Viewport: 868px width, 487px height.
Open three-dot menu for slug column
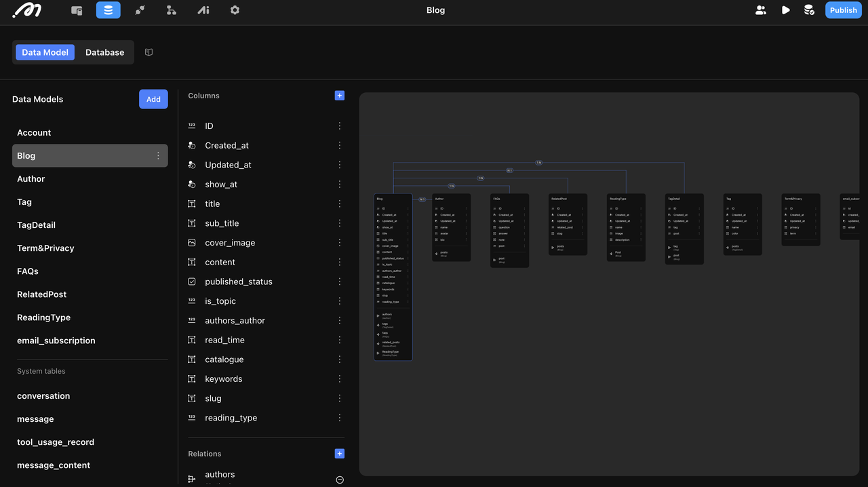click(340, 398)
